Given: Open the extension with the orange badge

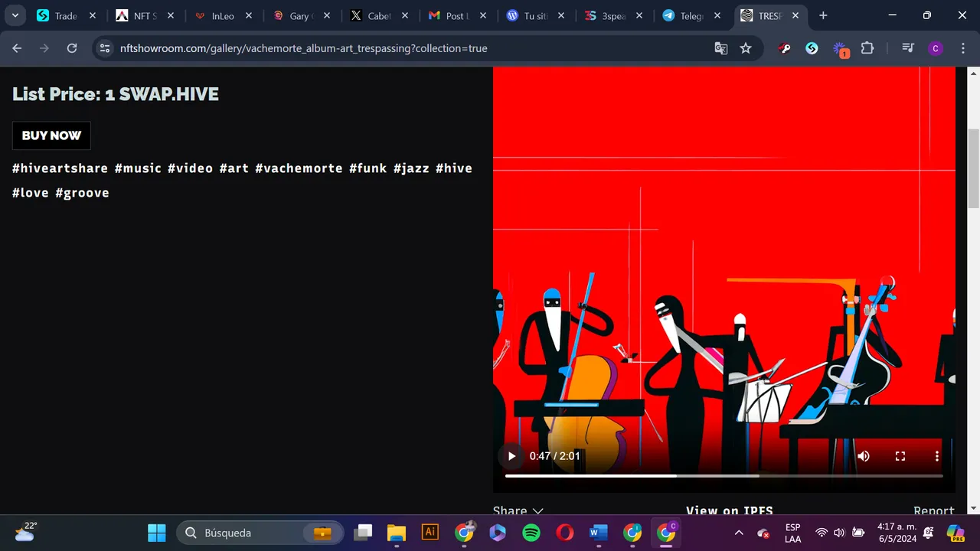Looking at the screenshot, I should [841, 50].
